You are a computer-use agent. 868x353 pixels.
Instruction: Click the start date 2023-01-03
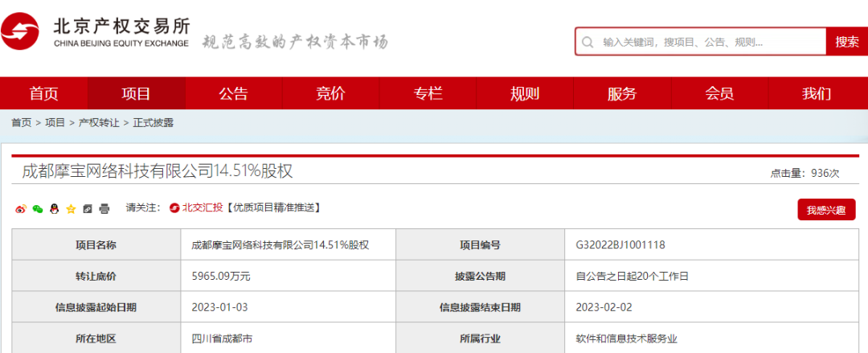(x=218, y=307)
